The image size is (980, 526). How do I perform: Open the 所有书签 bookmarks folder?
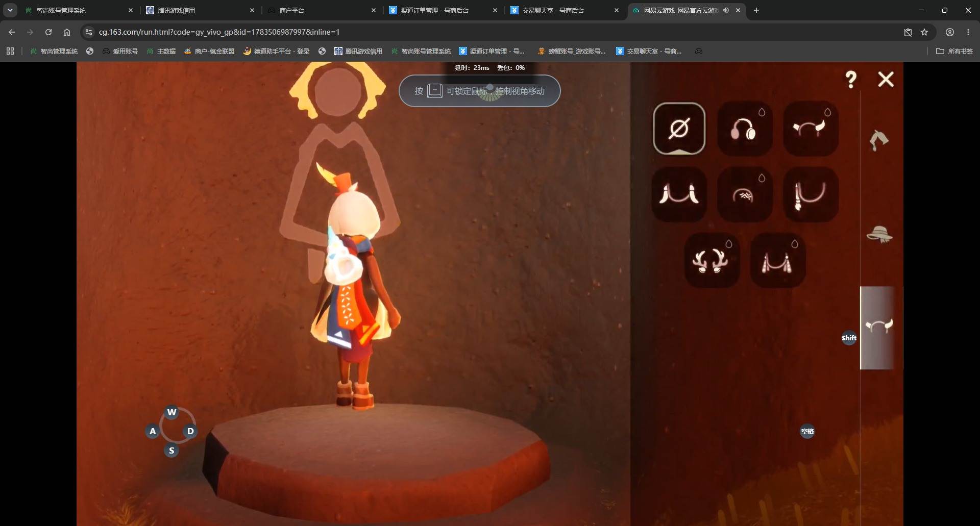point(954,51)
